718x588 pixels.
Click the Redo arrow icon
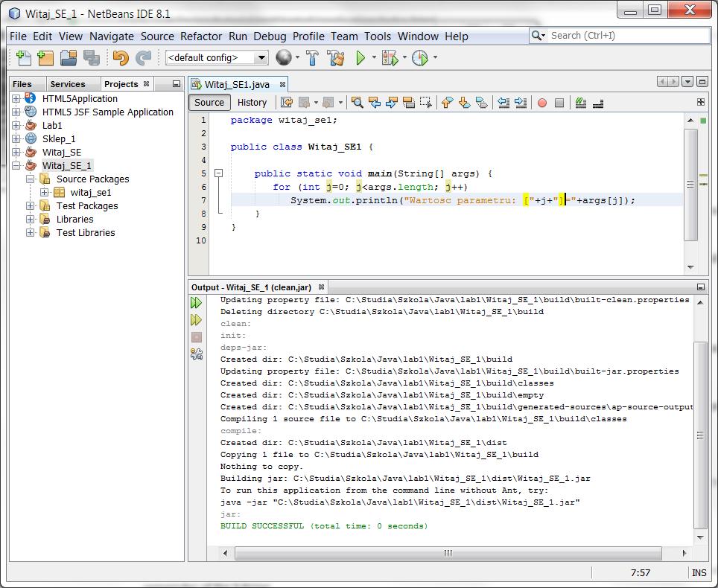point(144,57)
